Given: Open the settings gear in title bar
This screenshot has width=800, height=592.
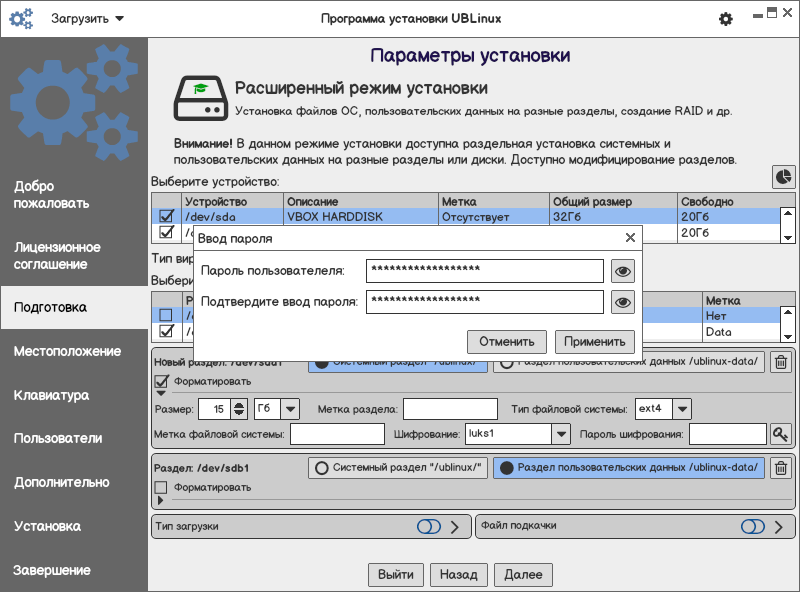Looking at the screenshot, I should click(x=726, y=19).
